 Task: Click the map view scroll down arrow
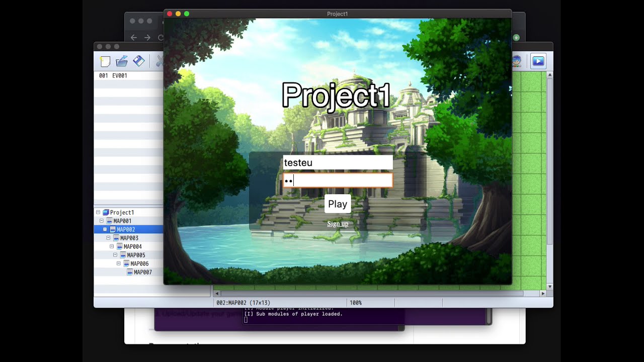tap(550, 287)
